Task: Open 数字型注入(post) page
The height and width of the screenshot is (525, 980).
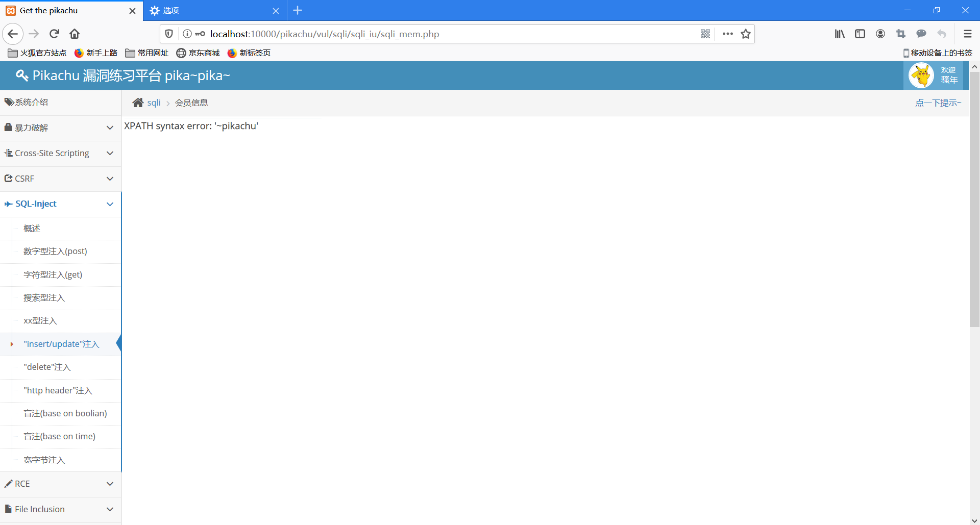Action: pyautogui.click(x=55, y=252)
